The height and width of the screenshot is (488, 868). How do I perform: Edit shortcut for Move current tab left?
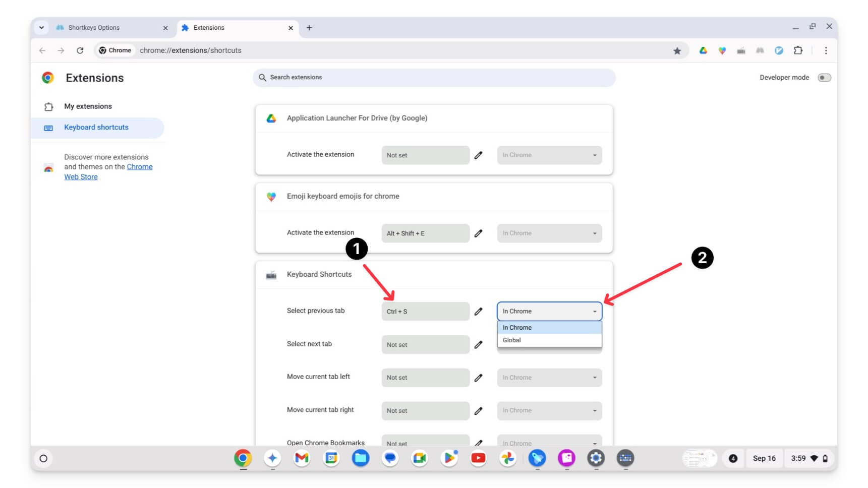[x=478, y=378]
